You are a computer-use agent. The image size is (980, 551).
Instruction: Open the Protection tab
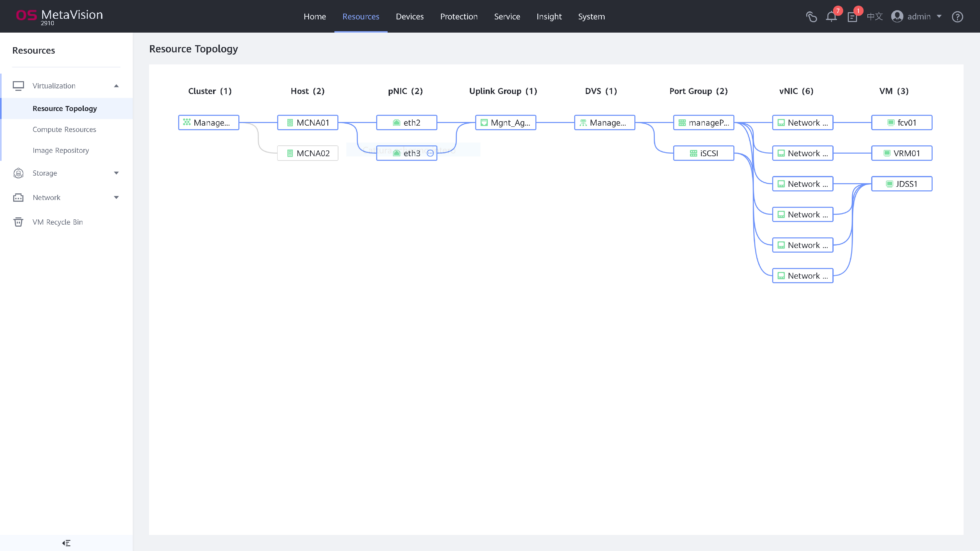tap(459, 17)
